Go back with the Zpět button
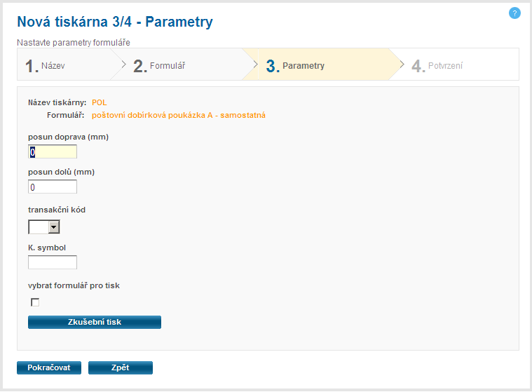This screenshot has height=392, width=532. [120, 367]
